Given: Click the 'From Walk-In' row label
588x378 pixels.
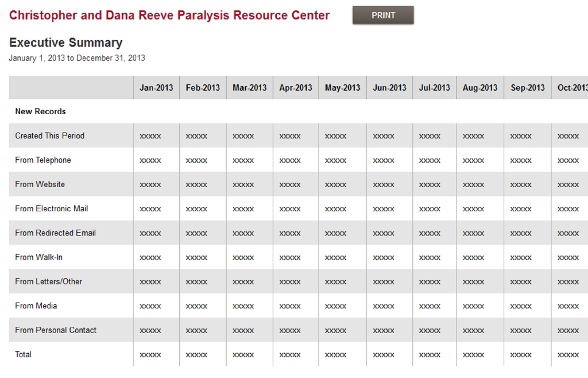Looking at the screenshot, I should click(39, 257).
